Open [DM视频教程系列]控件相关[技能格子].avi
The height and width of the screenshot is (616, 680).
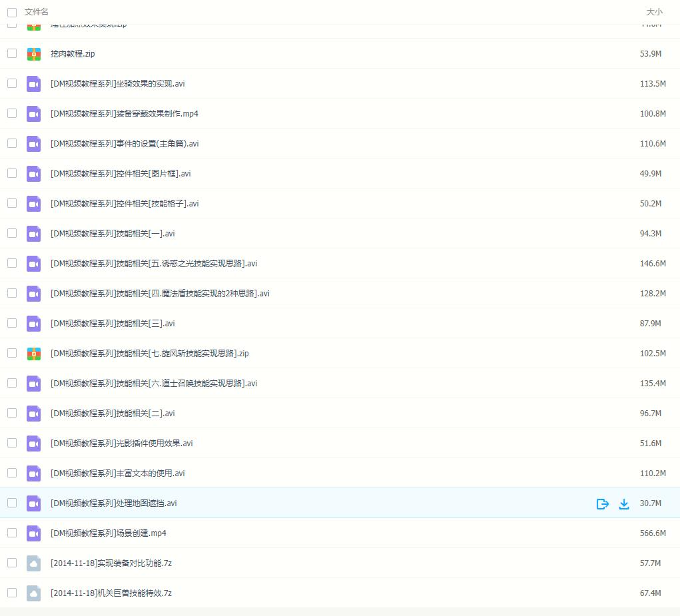(125, 203)
